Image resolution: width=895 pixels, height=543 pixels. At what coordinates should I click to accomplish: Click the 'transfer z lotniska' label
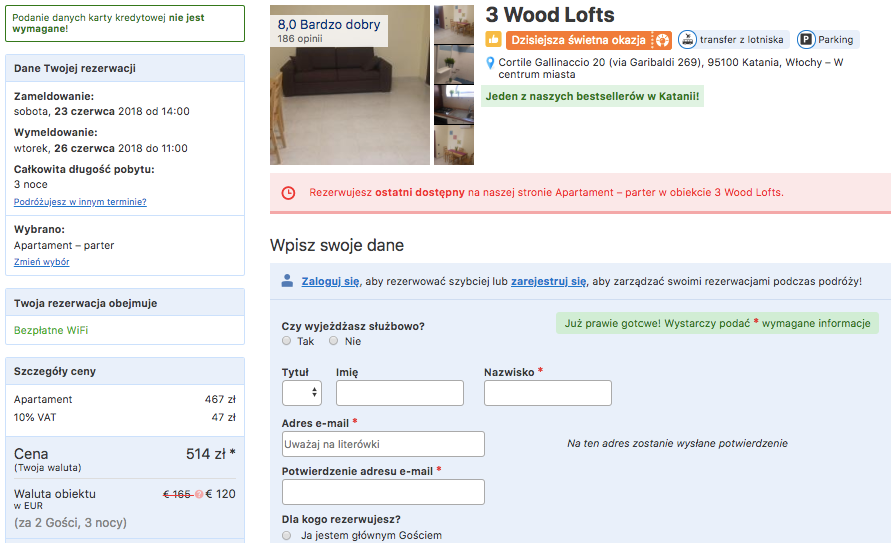point(741,39)
